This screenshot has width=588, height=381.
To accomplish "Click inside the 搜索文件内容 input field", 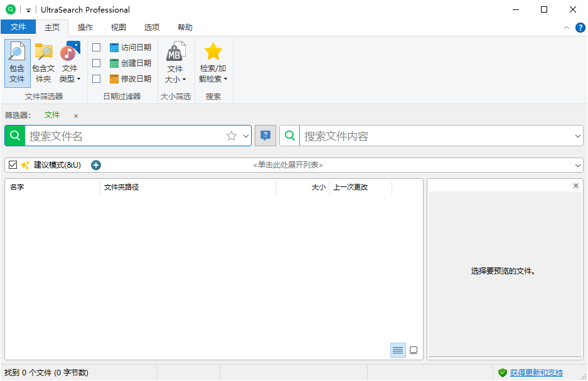I will (408, 135).
